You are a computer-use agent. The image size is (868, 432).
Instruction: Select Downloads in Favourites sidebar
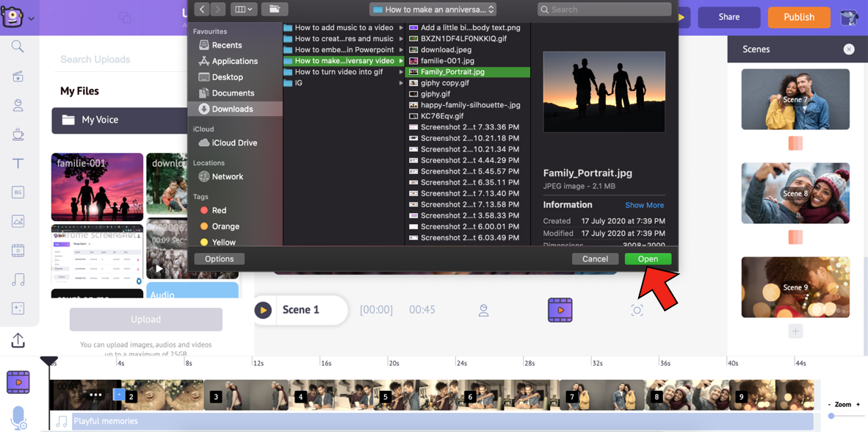click(232, 109)
